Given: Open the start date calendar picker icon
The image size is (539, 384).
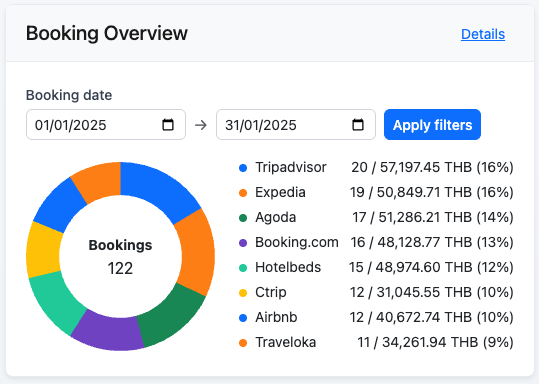Looking at the screenshot, I should coord(168,124).
